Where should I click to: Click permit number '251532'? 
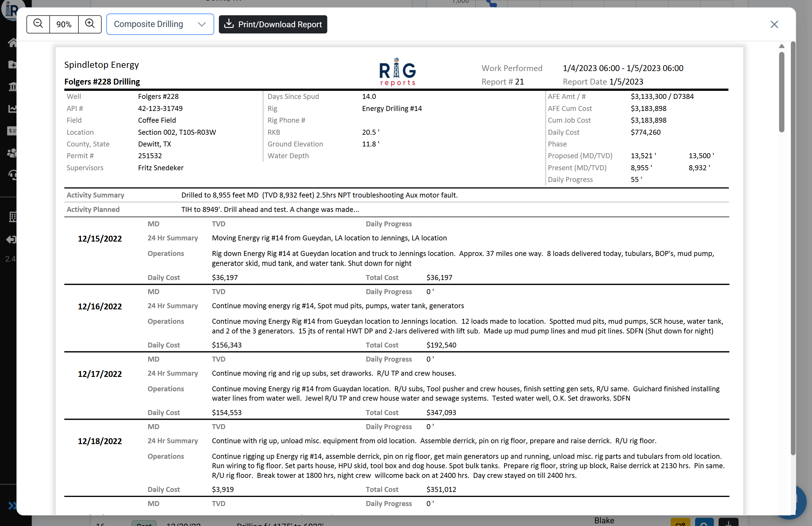(150, 156)
